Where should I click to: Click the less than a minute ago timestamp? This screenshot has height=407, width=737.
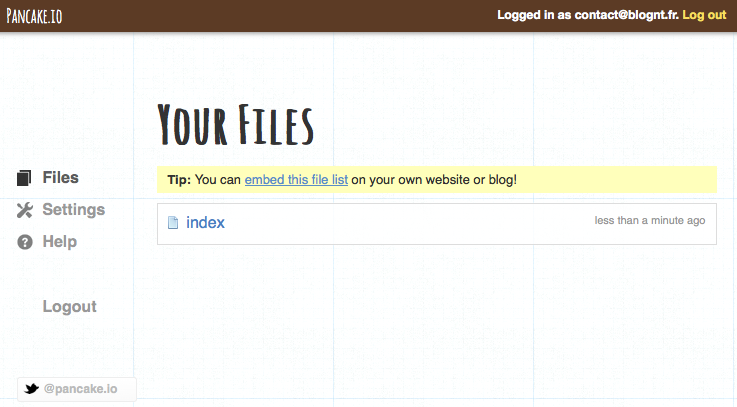pyautogui.click(x=650, y=220)
